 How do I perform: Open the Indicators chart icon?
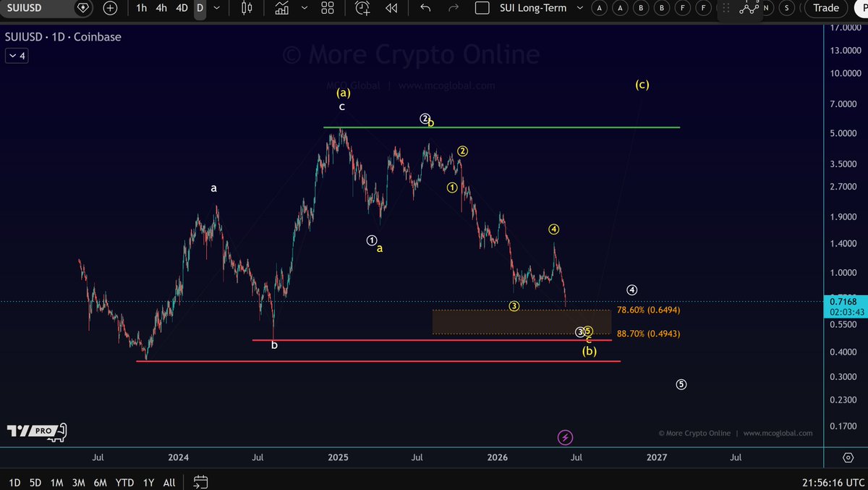[x=282, y=8]
